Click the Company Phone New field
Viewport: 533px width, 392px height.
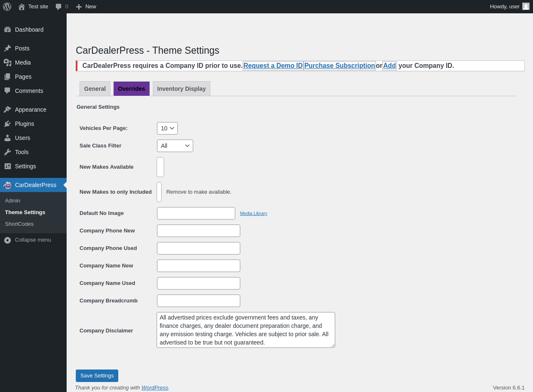199,231
